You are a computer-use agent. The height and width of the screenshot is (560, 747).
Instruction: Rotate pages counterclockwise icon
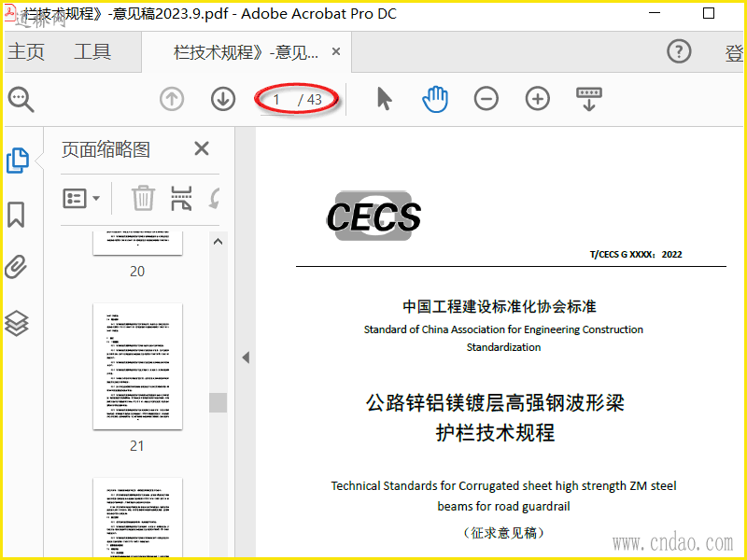point(215,198)
